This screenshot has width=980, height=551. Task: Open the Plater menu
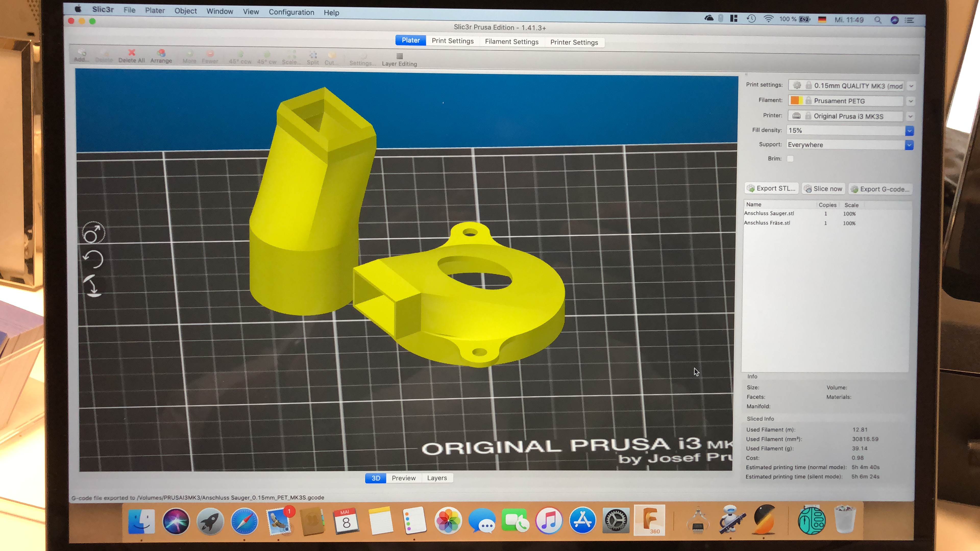pos(155,11)
